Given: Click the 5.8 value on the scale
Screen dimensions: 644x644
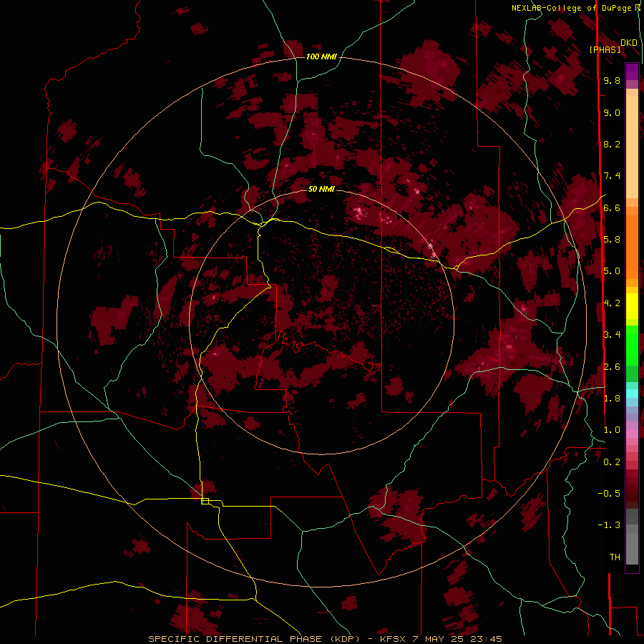Looking at the screenshot, I should 612,240.
